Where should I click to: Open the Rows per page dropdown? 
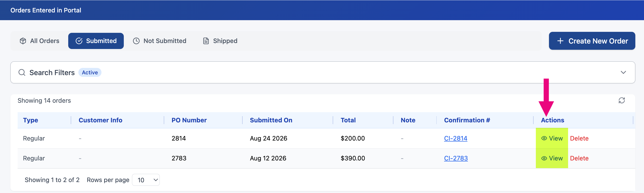click(146, 180)
